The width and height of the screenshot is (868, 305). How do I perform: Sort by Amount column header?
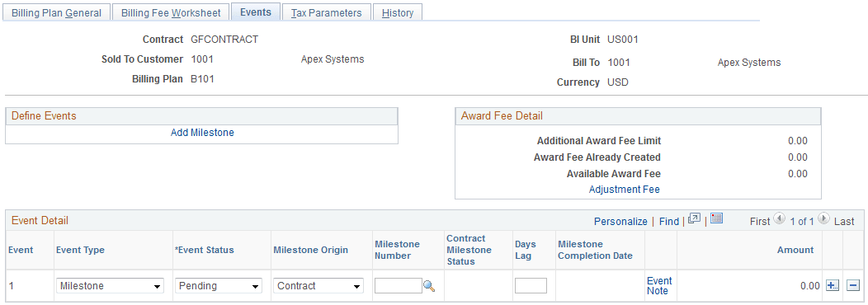[795, 251]
